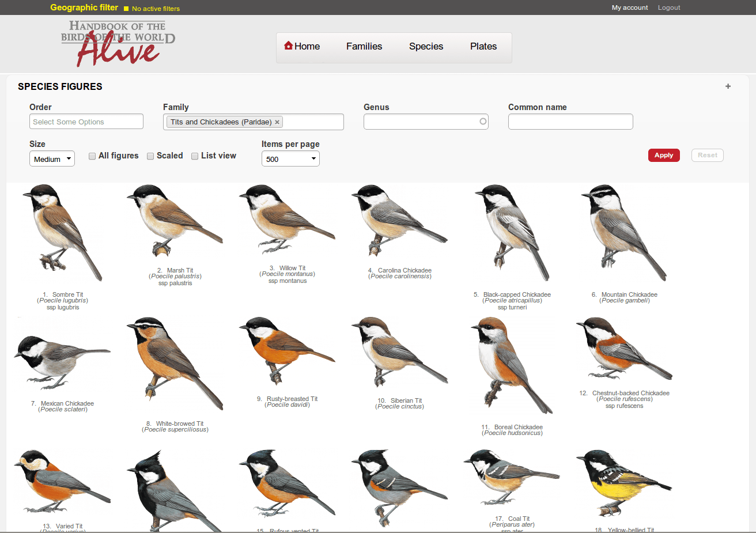Click the Handbook of the Birds Alive logo

coord(118,43)
